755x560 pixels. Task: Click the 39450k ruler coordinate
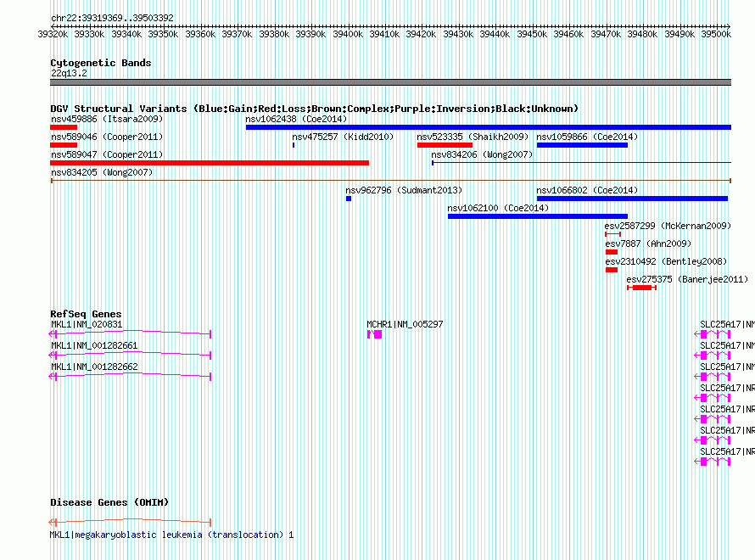(x=532, y=34)
